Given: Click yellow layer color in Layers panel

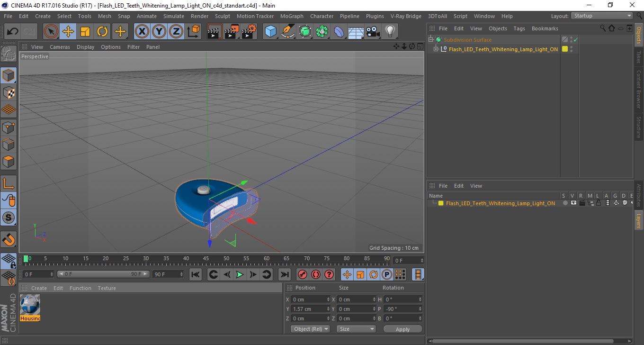Looking at the screenshot, I should tap(441, 203).
